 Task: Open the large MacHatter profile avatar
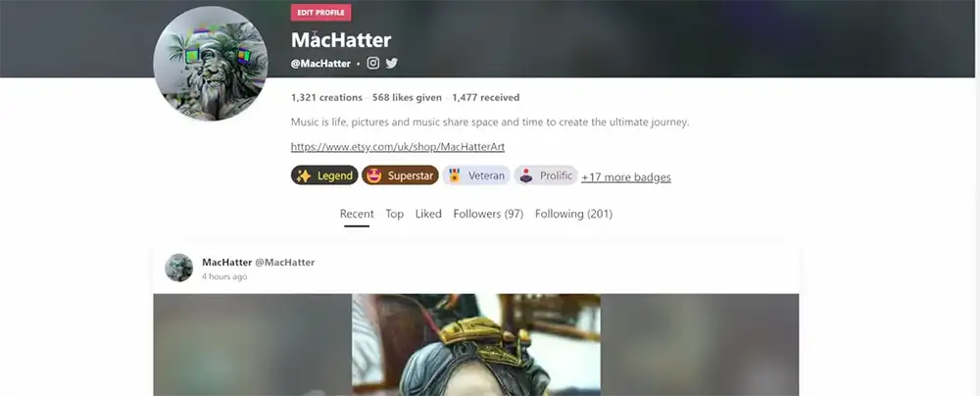pos(211,63)
